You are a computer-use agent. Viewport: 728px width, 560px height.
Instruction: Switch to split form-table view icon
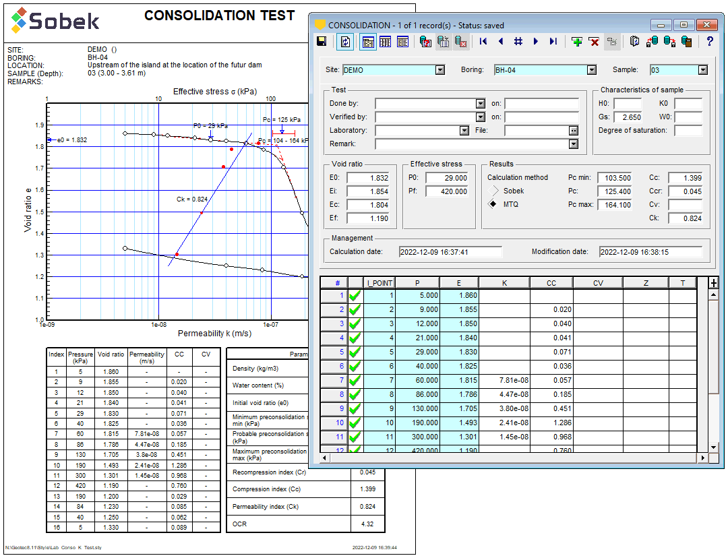click(x=402, y=42)
